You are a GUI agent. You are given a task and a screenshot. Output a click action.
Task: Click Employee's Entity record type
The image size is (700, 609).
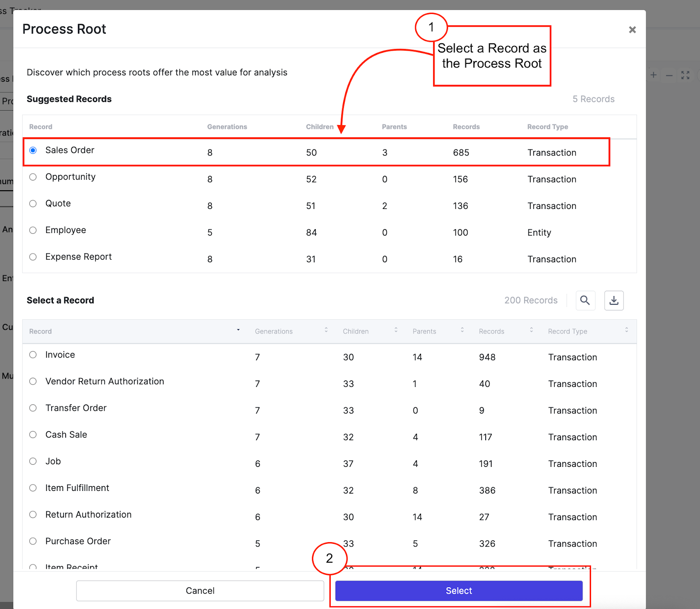coord(539,233)
